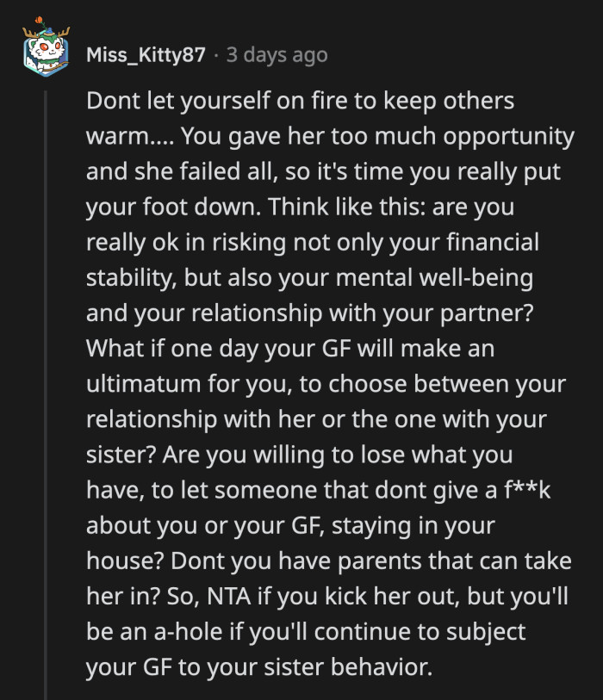This screenshot has height=700, width=603.
Task: Click the word "opportunity" in the comment
Action: click(x=503, y=137)
